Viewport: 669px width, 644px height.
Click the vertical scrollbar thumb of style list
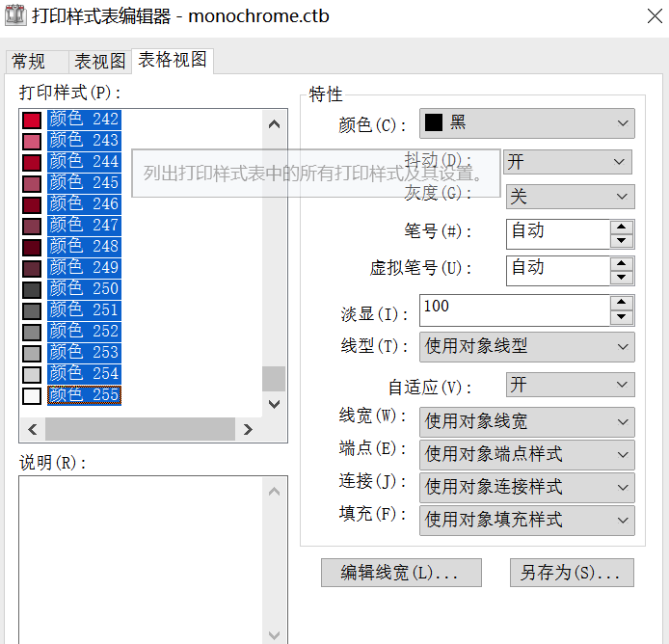pyautogui.click(x=274, y=379)
